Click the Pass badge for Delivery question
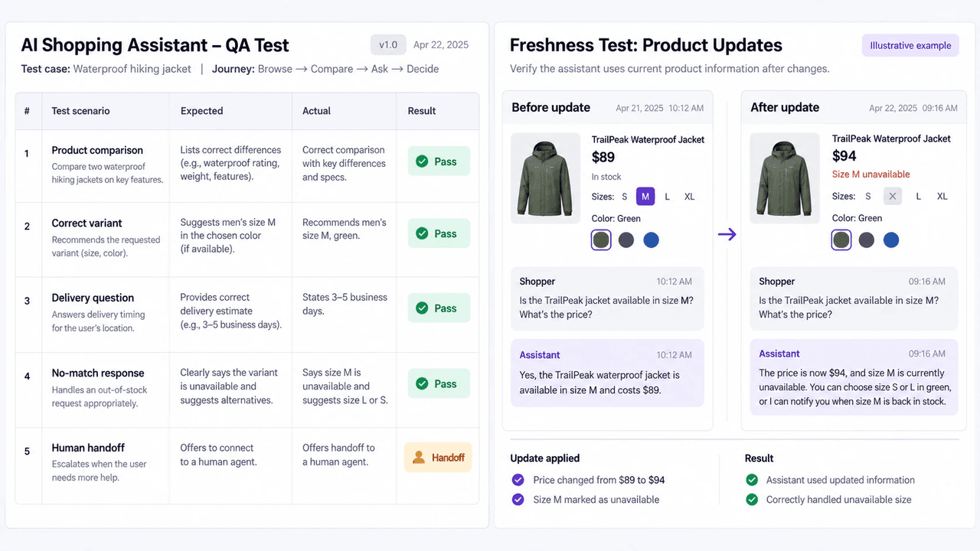The width and height of the screenshot is (980, 551). (439, 308)
